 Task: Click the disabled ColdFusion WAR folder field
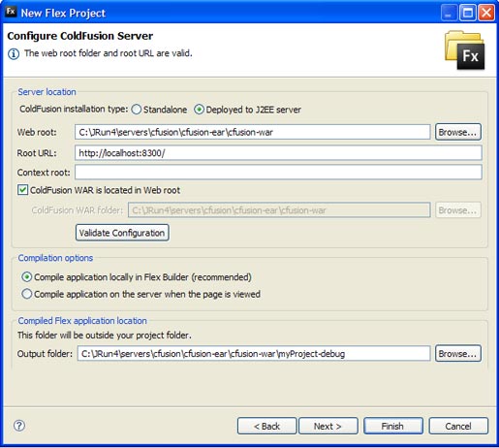tap(279, 210)
